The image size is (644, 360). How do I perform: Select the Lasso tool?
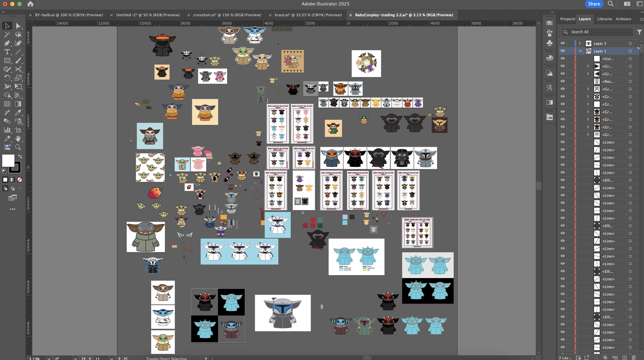[x=18, y=34]
